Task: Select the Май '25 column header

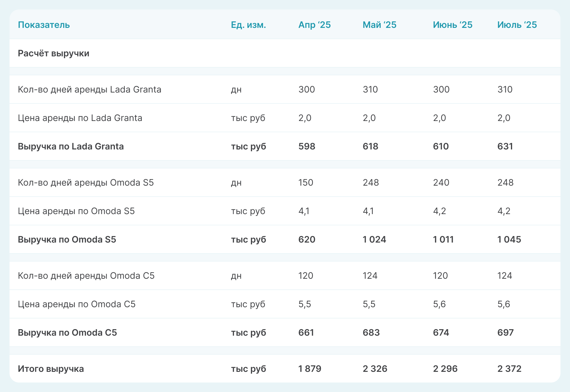Action: 379,25
